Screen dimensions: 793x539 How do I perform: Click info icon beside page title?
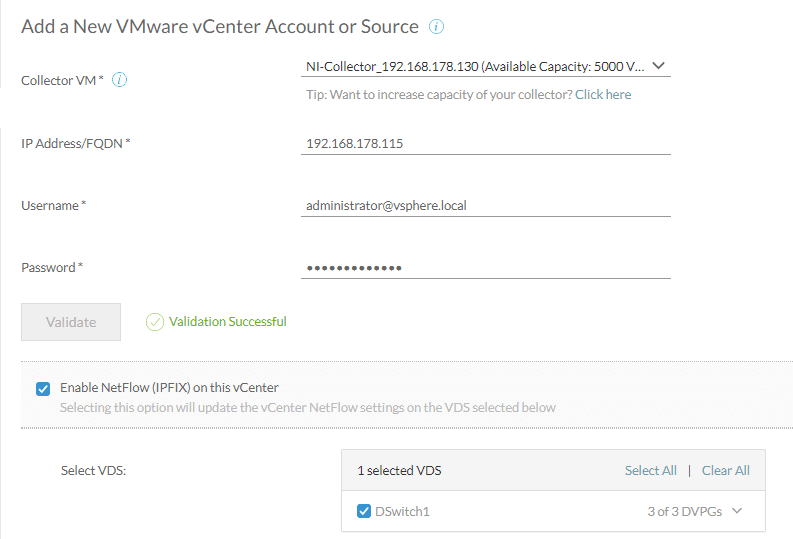436,26
